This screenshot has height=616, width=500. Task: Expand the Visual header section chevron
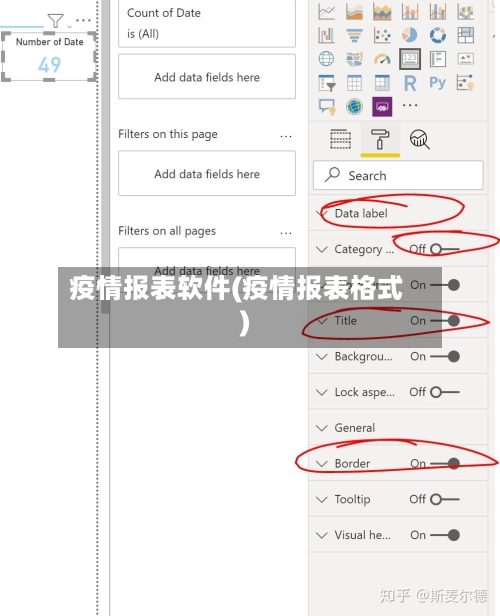click(322, 535)
